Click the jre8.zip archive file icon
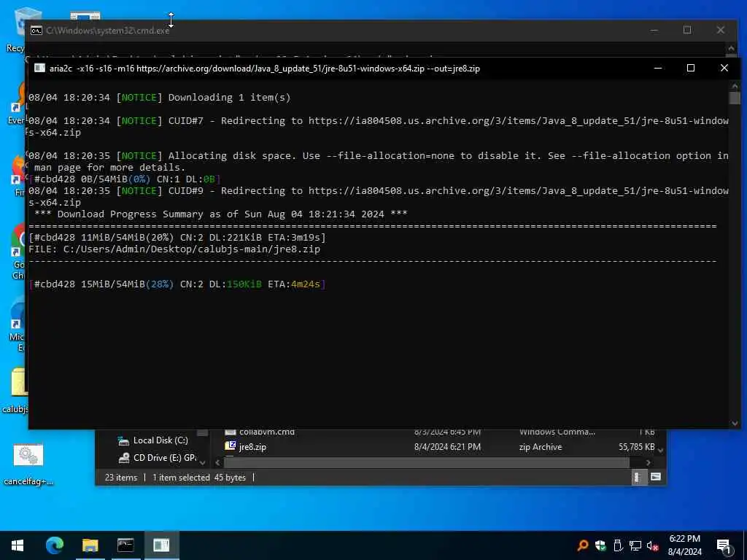Screen dimensions: 747x560 [x=230, y=446]
